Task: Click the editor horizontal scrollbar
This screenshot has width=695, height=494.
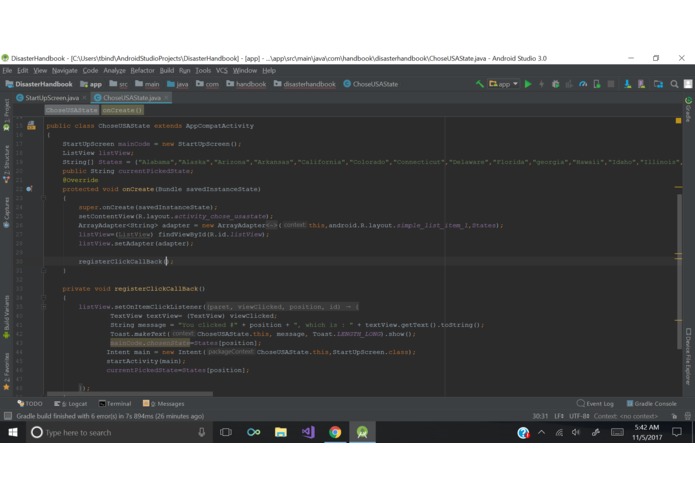Action: pos(129,394)
